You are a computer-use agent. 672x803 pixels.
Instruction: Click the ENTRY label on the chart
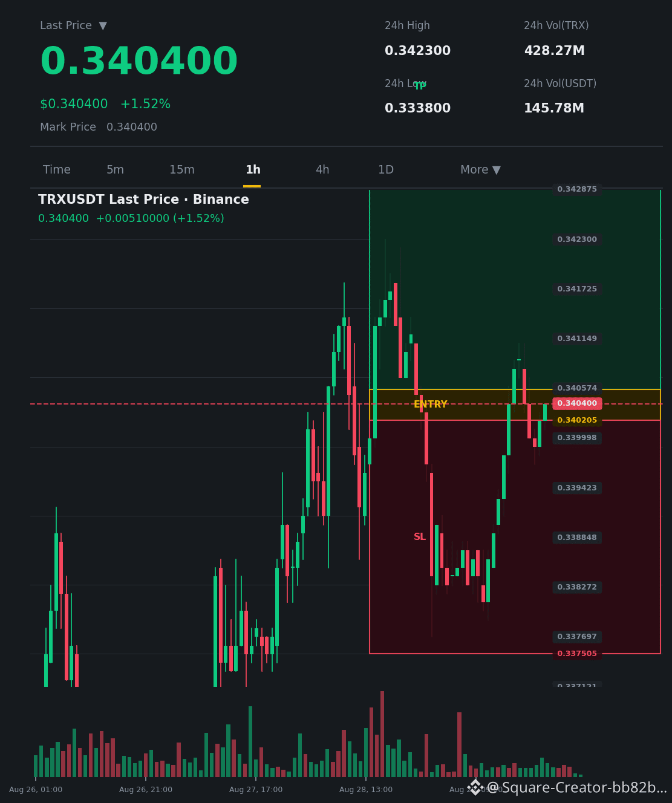coord(431,405)
